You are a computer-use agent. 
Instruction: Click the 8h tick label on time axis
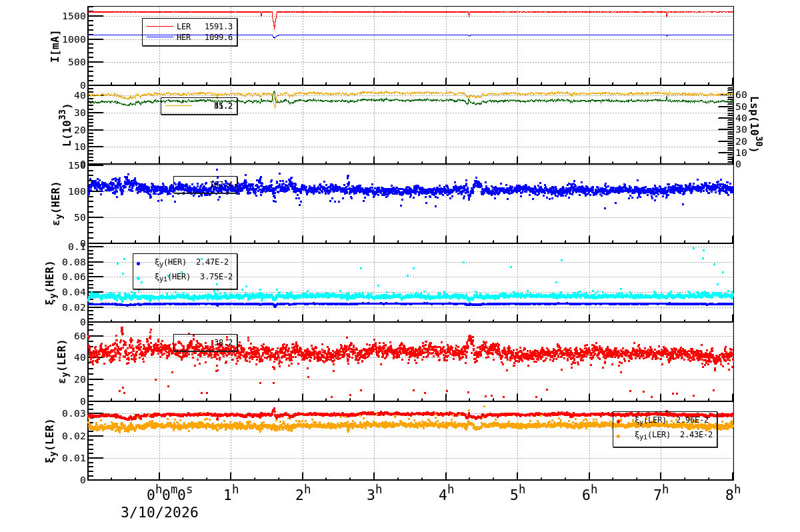[733, 494]
